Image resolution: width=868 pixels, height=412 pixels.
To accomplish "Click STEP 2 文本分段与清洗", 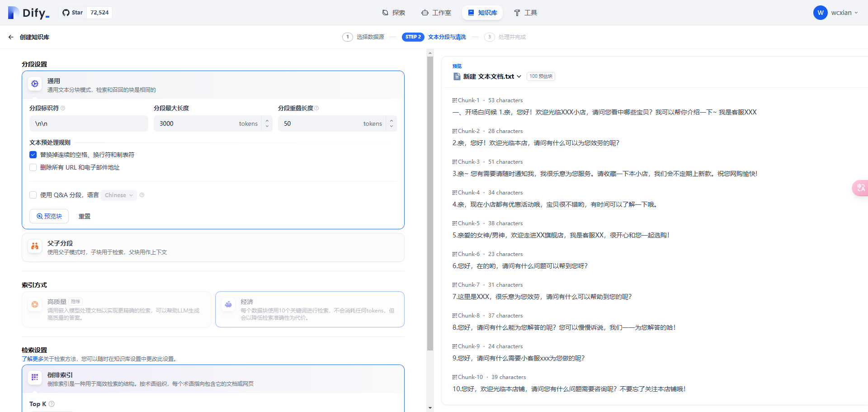I will coord(434,37).
